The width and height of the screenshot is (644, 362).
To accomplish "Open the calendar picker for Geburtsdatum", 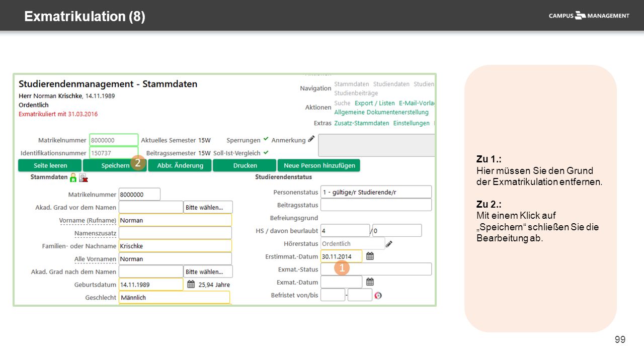I will tap(191, 284).
